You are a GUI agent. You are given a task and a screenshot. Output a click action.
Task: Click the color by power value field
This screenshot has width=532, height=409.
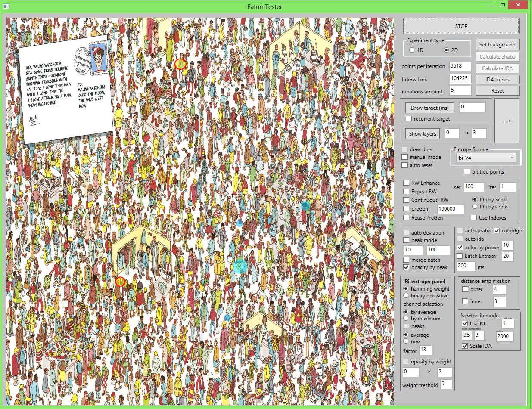(x=507, y=245)
